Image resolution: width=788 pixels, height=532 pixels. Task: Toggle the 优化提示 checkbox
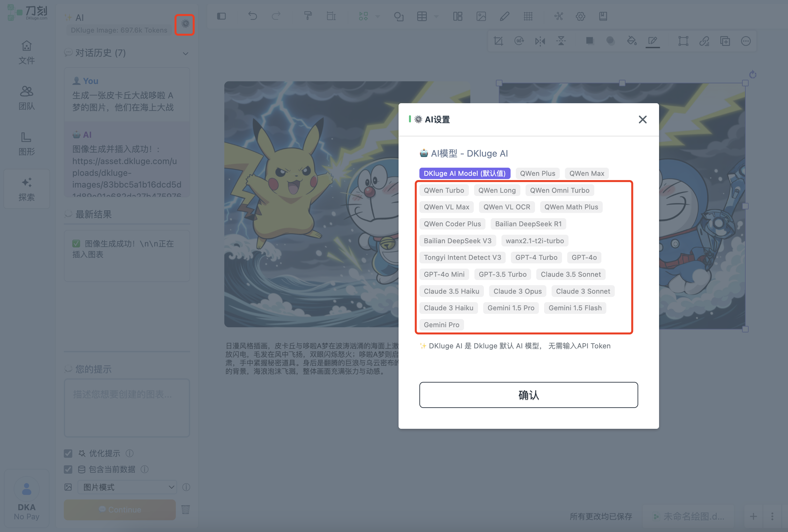tap(68, 453)
